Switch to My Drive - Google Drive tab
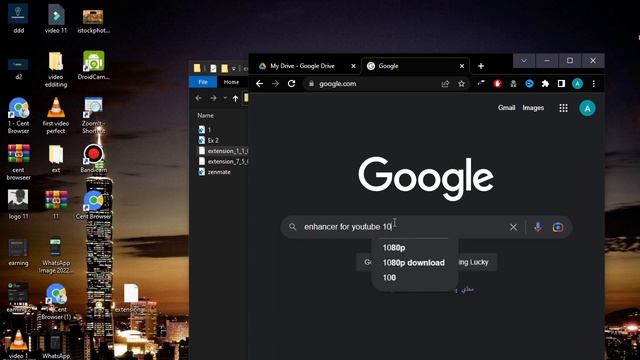 pyautogui.click(x=302, y=66)
